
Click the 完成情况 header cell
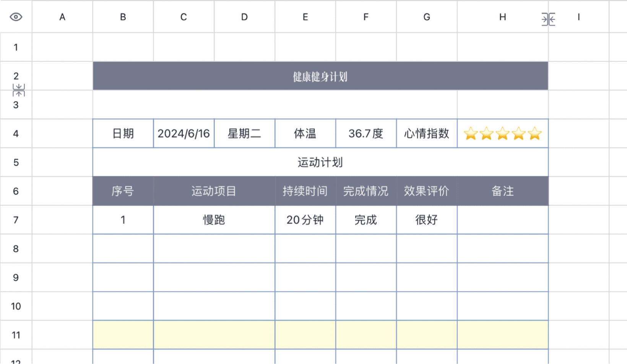point(366,191)
